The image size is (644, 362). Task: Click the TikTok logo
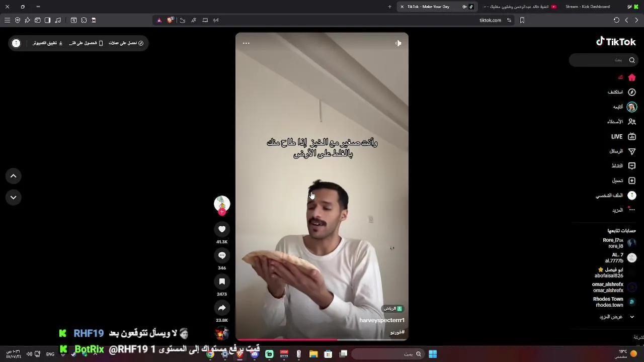coord(616,42)
